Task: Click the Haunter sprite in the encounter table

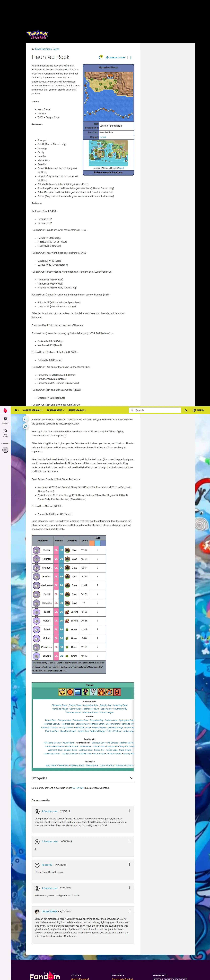Action: (37, 559)
